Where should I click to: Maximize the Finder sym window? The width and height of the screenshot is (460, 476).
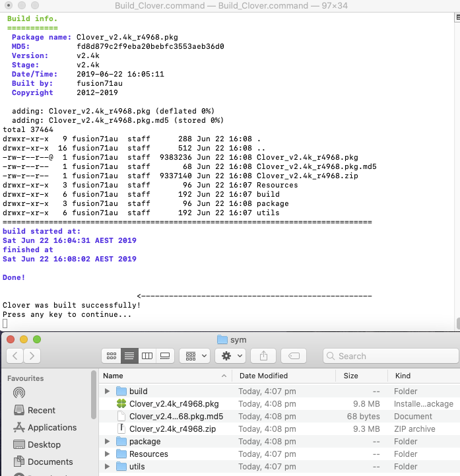(x=37, y=339)
